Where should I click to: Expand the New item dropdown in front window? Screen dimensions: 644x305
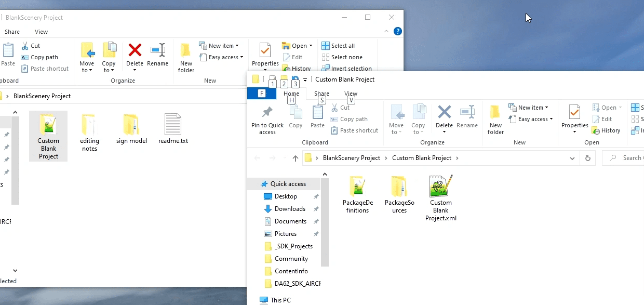(530, 108)
